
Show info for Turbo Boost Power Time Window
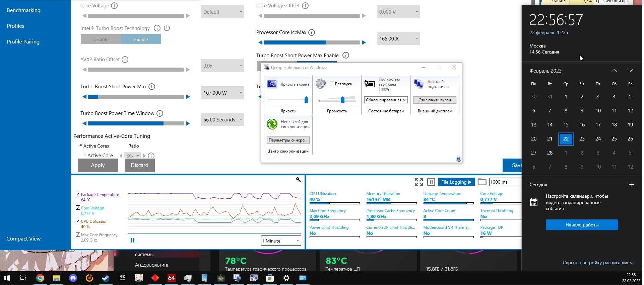160,113
